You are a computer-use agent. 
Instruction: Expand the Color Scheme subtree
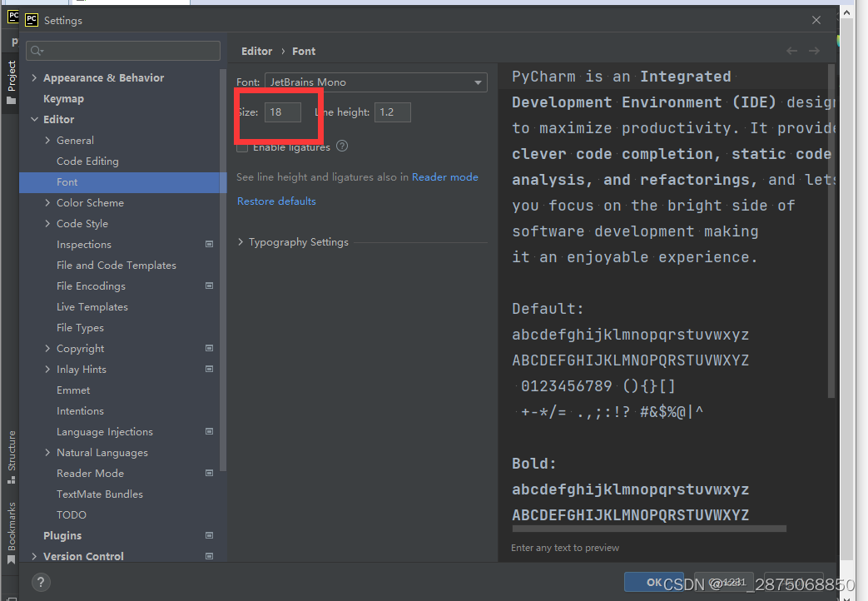point(47,203)
